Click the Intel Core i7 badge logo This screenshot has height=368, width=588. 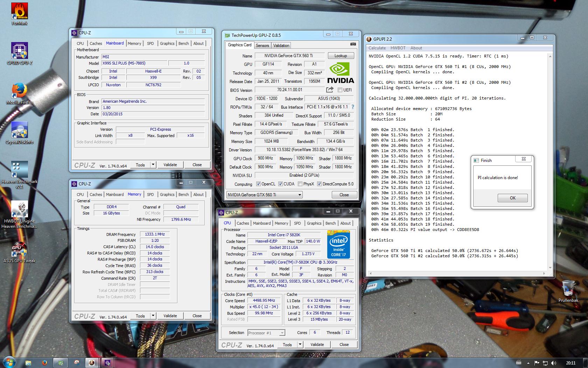(x=338, y=244)
